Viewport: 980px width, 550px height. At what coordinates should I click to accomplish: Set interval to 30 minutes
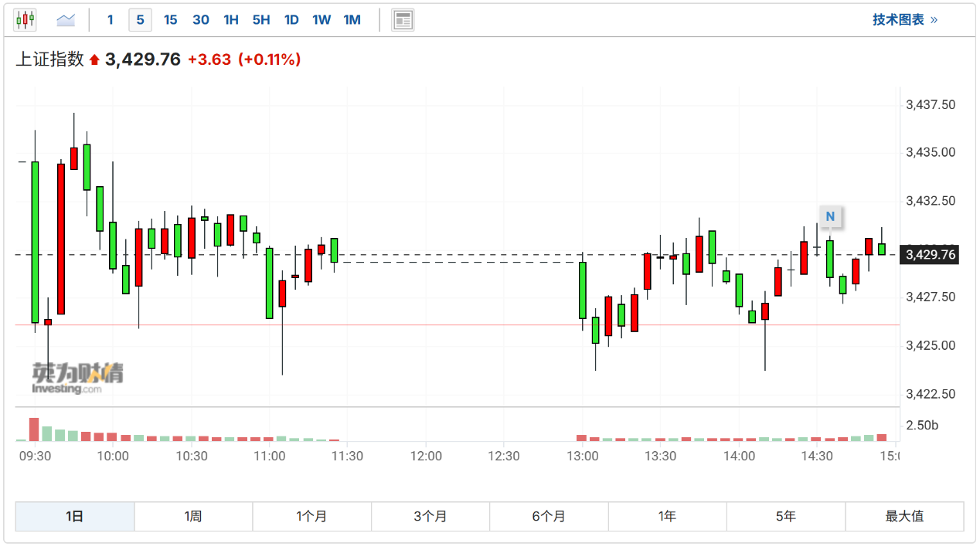(x=201, y=20)
